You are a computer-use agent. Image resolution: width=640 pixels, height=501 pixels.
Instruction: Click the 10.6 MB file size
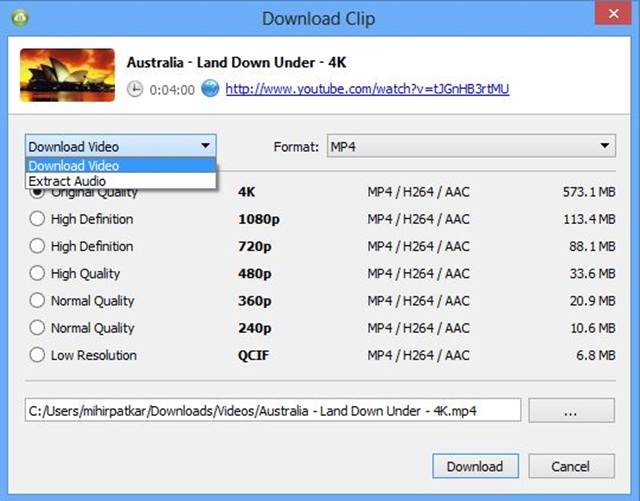(x=593, y=328)
